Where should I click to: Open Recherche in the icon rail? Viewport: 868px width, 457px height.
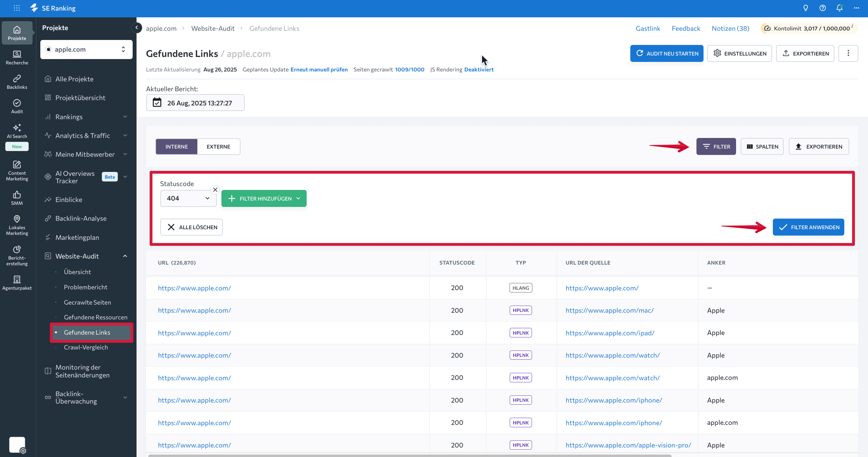point(17,58)
